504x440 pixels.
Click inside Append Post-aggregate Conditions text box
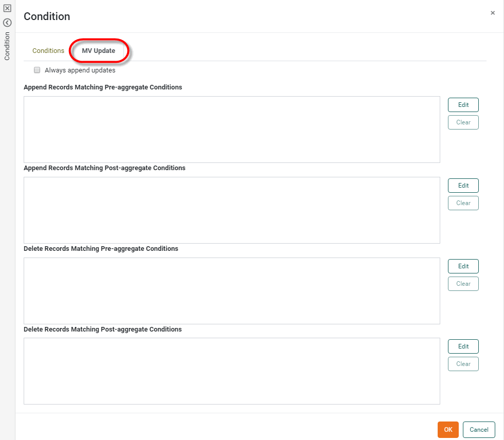click(x=231, y=210)
